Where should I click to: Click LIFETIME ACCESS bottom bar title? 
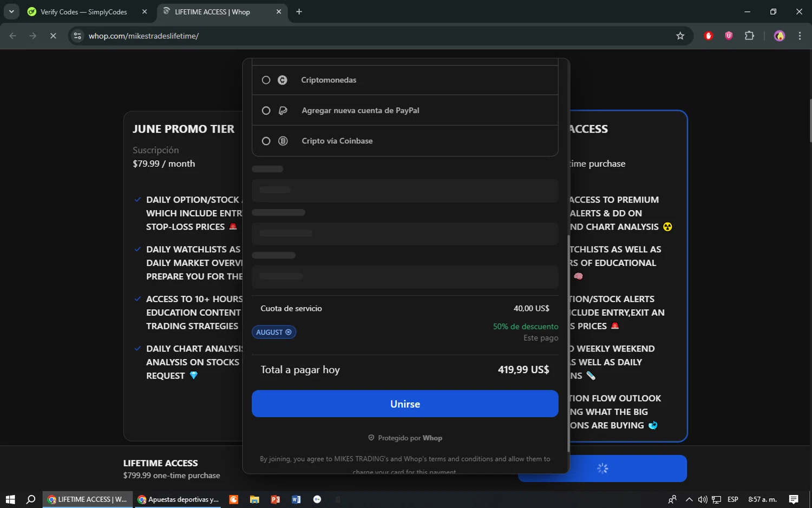click(160, 463)
